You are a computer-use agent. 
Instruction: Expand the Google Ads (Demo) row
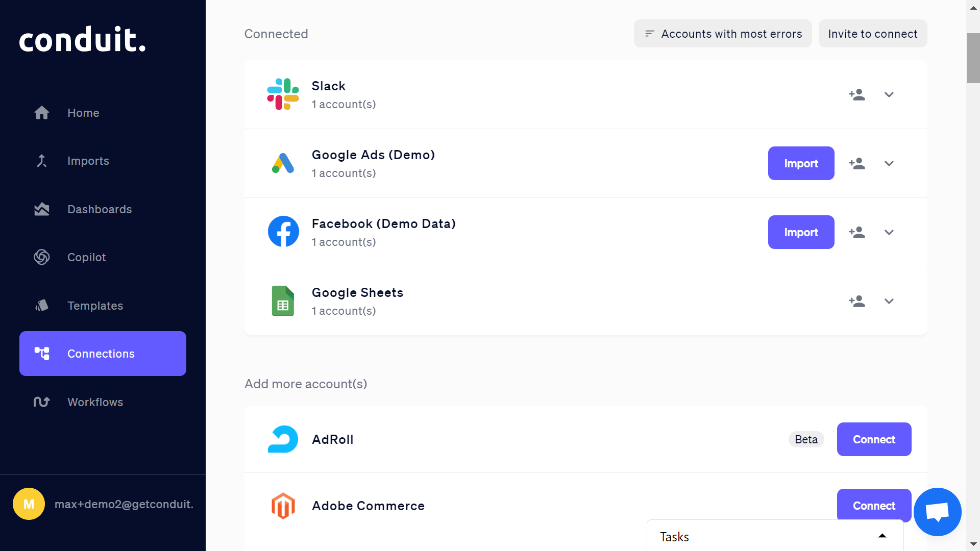(889, 163)
